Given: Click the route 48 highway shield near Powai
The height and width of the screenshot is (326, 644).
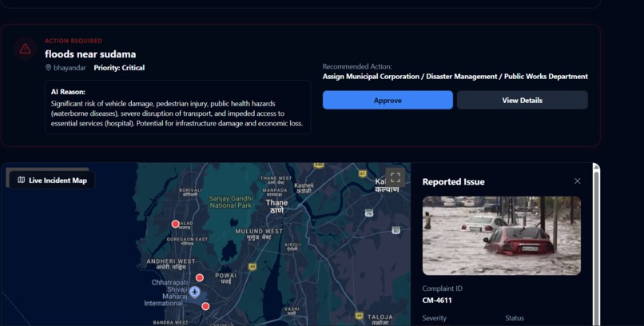Looking at the screenshot, I should point(252,267).
